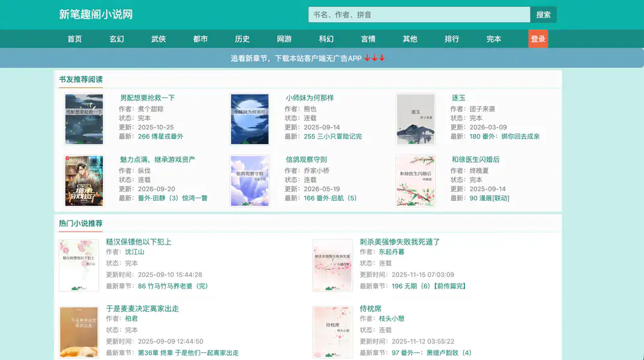Open book title 侍枕席
The width and height of the screenshot is (644, 360).
tap(370, 308)
